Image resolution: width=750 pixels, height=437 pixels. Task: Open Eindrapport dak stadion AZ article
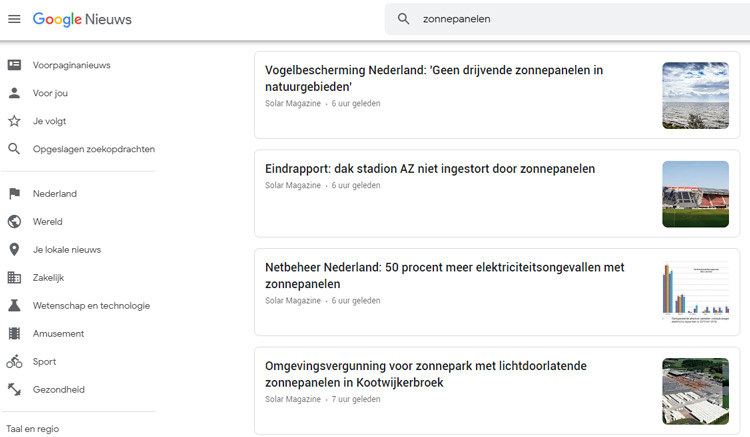430,169
